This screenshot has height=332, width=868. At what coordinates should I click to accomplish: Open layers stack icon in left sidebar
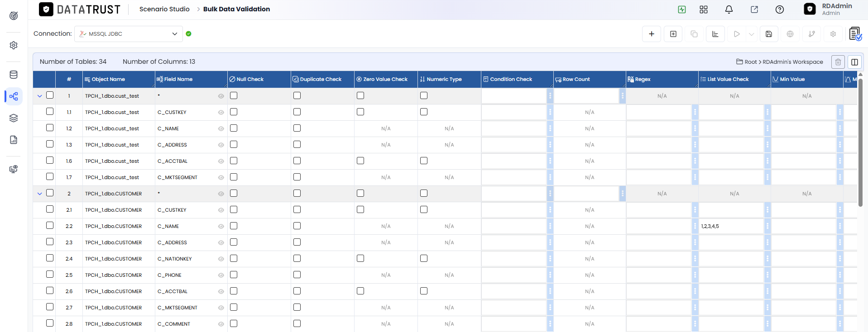(14, 118)
